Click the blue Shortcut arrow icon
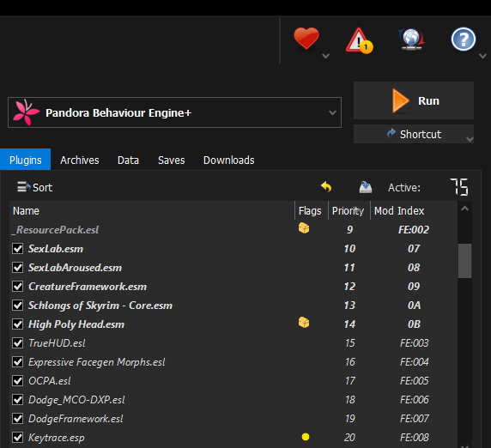 tap(391, 133)
